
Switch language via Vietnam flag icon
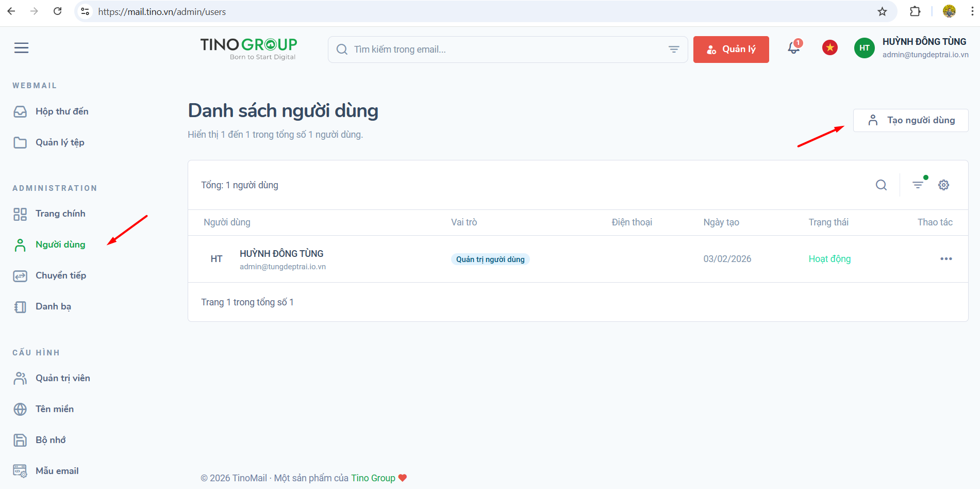[829, 48]
